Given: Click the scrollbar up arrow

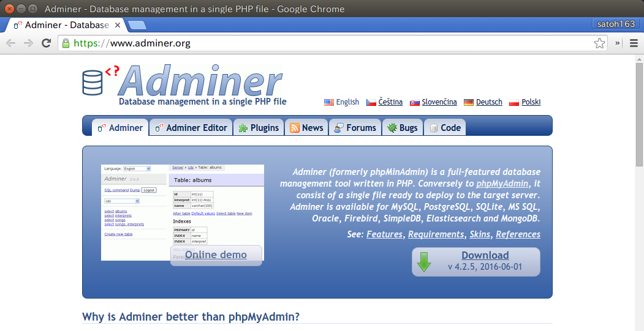Looking at the screenshot, I should click(639, 59).
